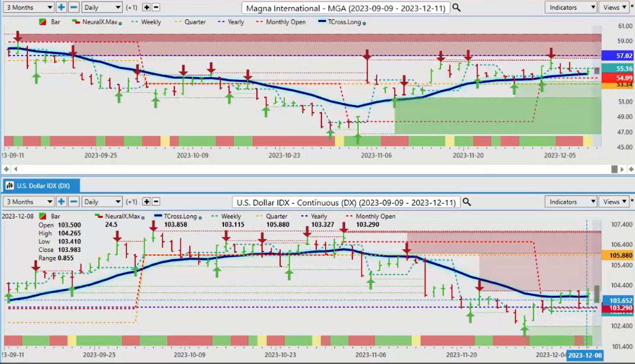635x364 pixels.
Task: Click the black minus forecast button on DX chart
Action: [156, 202]
